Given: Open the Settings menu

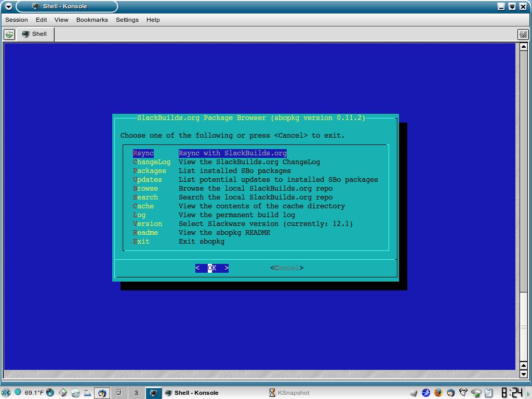Looking at the screenshot, I should click(127, 20).
